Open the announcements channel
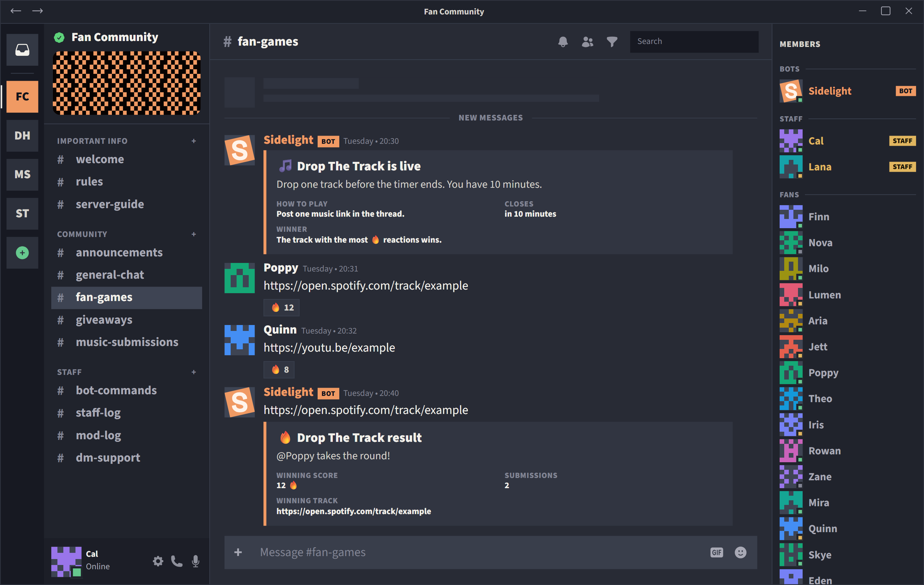The image size is (924, 585). coord(127,252)
